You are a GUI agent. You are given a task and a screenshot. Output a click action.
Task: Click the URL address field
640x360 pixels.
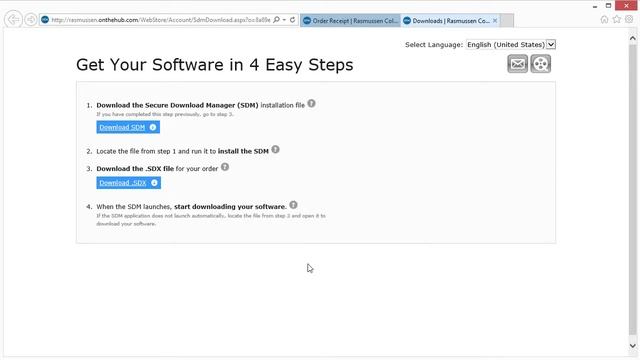[161, 20]
